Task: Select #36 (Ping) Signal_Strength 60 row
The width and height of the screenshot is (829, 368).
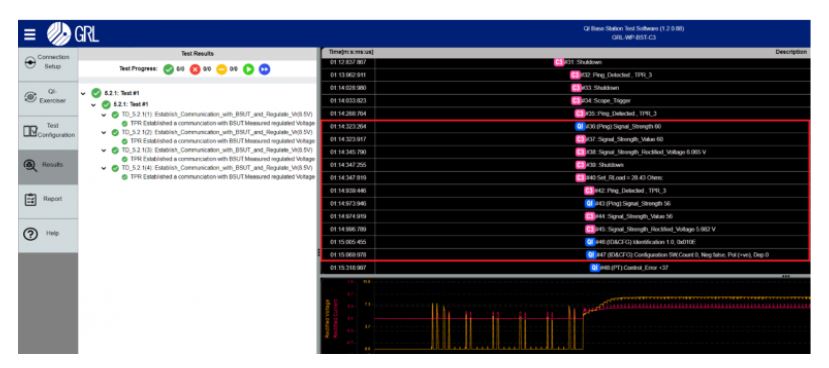Action: pos(565,126)
